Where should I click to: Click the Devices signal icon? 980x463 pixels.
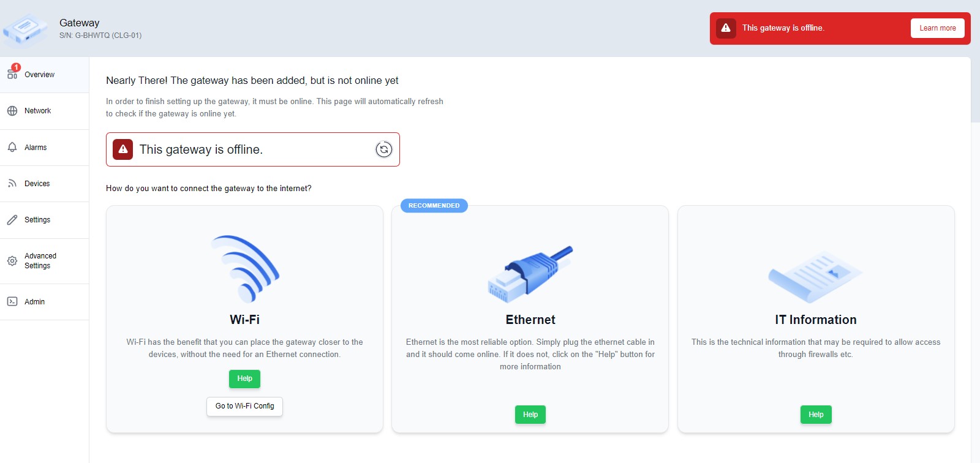point(12,184)
